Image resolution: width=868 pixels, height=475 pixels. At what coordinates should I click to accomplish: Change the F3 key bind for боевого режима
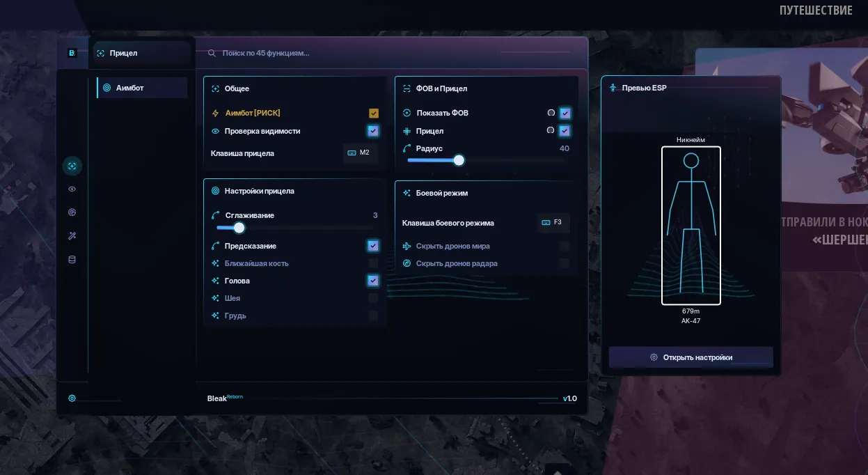tap(553, 223)
